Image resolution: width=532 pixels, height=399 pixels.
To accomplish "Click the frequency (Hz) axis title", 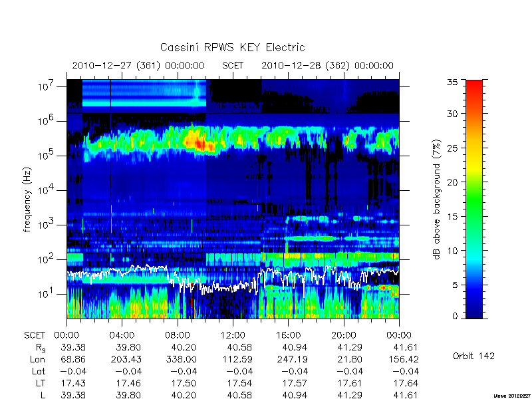I will pos(27,199).
